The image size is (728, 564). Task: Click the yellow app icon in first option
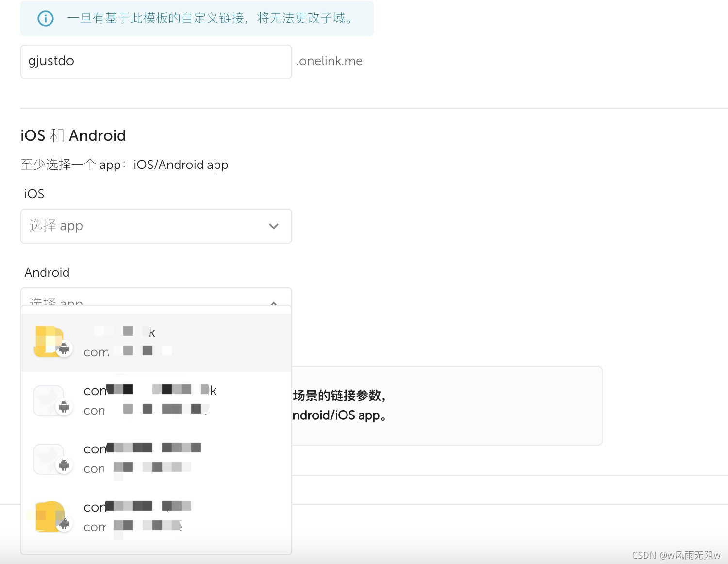tap(49, 342)
